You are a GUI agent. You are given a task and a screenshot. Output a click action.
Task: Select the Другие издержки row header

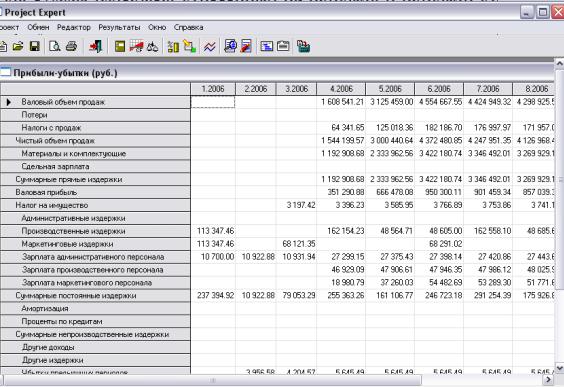coord(95,360)
